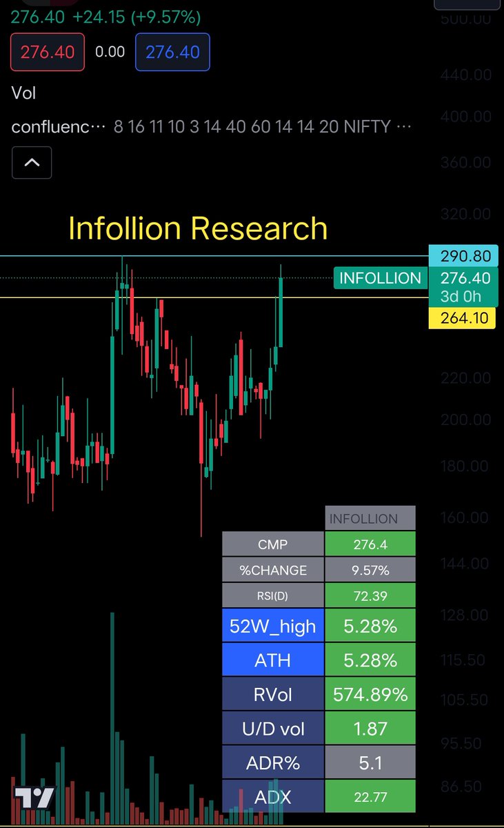The width and height of the screenshot is (504, 828).
Task: Click the 320.00 price scale label
Action: (x=466, y=214)
